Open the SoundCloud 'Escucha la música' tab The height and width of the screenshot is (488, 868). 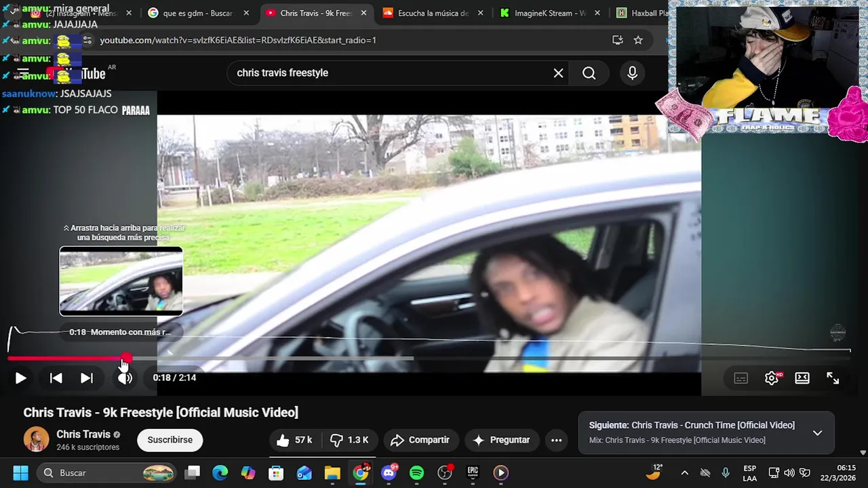(432, 13)
